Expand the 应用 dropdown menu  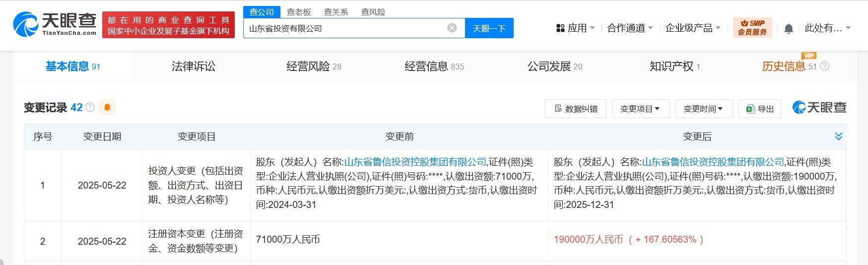[x=576, y=28]
